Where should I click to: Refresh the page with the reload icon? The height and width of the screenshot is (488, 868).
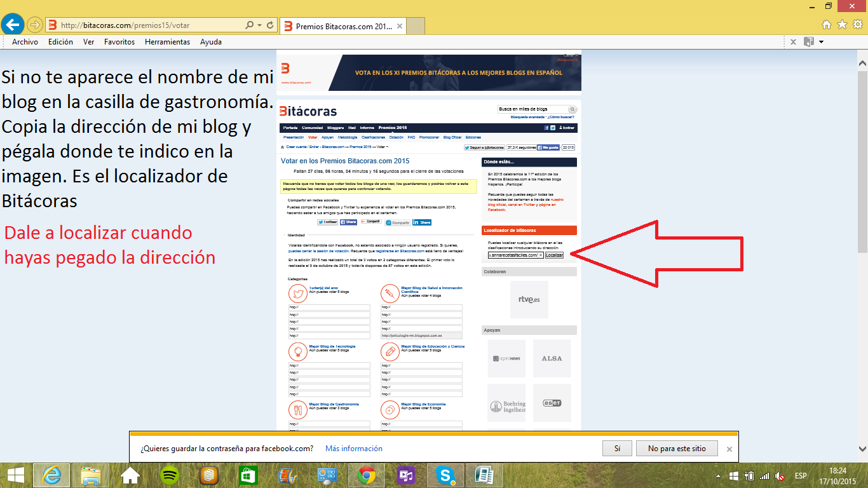point(270,25)
